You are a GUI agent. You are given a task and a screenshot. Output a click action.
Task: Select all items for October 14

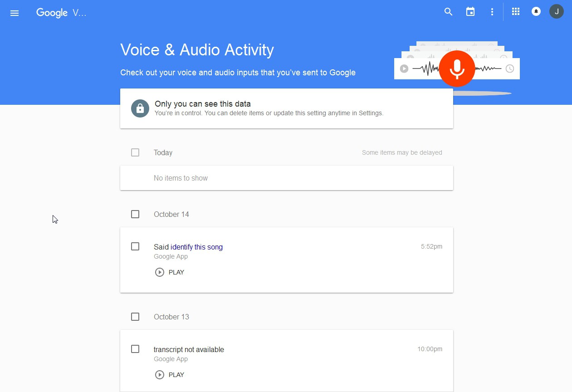[x=135, y=214]
